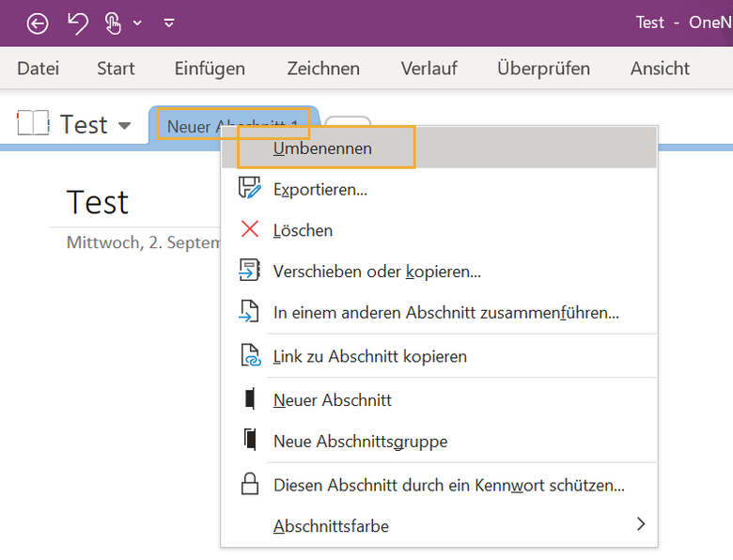Click the red Löschen X icon

coord(250,229)
